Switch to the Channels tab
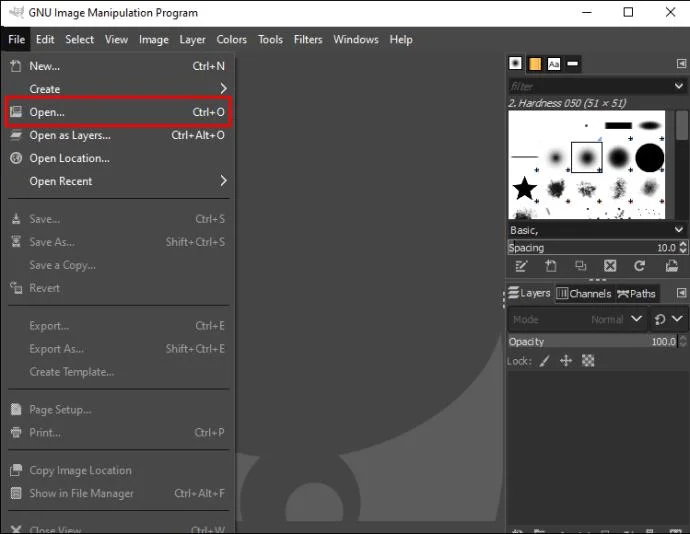The image size is (690, 534). click(x=584, y=293)
